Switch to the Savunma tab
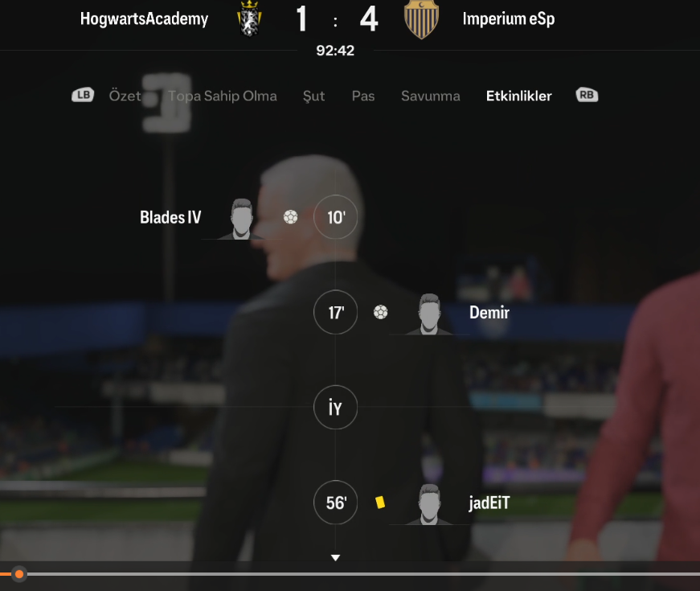Image resolution: width=700 pixels, height=591 pixels. pyautogui.click(x=430, y=96)
